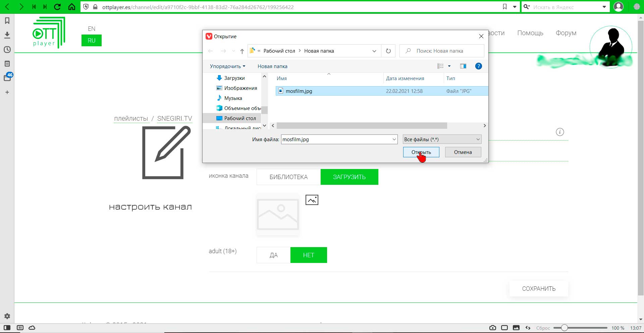Switch to БИБЛИОТЕКА icon tab
The image size is (644, 333).
tap(288, 177)
